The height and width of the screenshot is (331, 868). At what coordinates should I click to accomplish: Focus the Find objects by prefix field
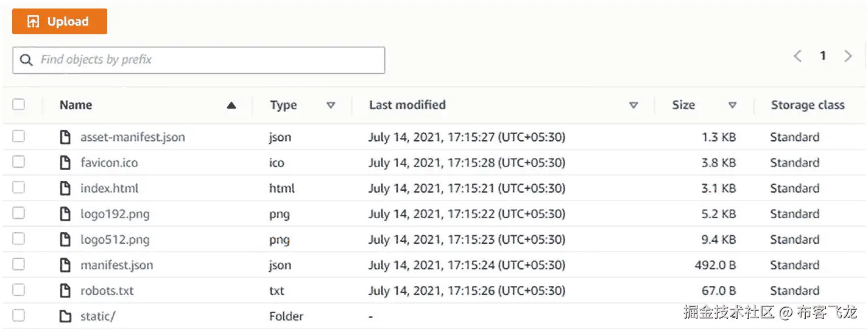click(x=207, y=60)
